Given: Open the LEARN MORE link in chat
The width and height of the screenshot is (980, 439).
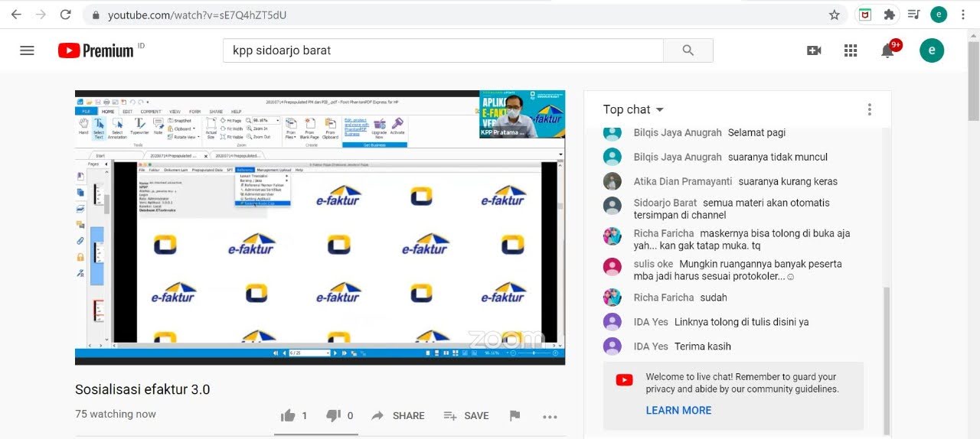Looking at the screenshot, I should 678,410.
